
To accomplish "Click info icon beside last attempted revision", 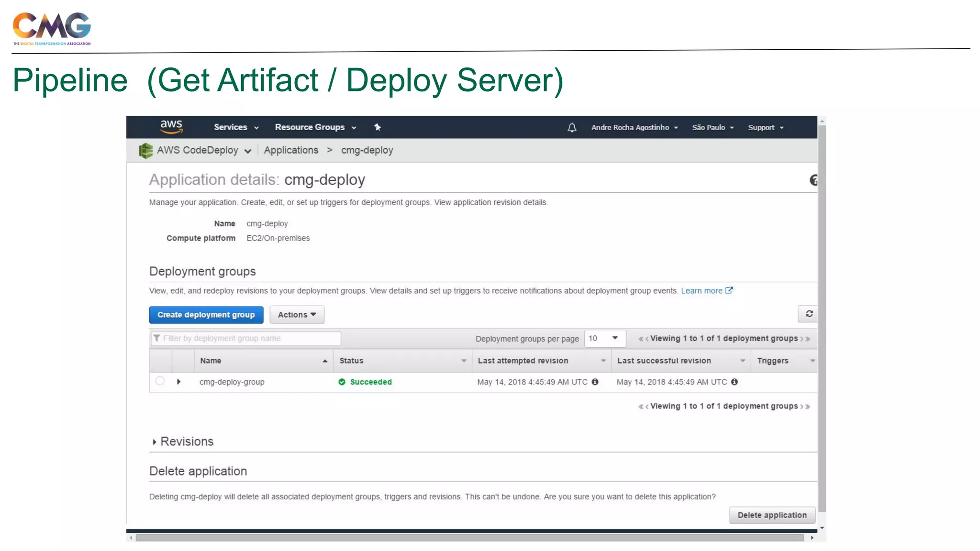I will 595,382.
